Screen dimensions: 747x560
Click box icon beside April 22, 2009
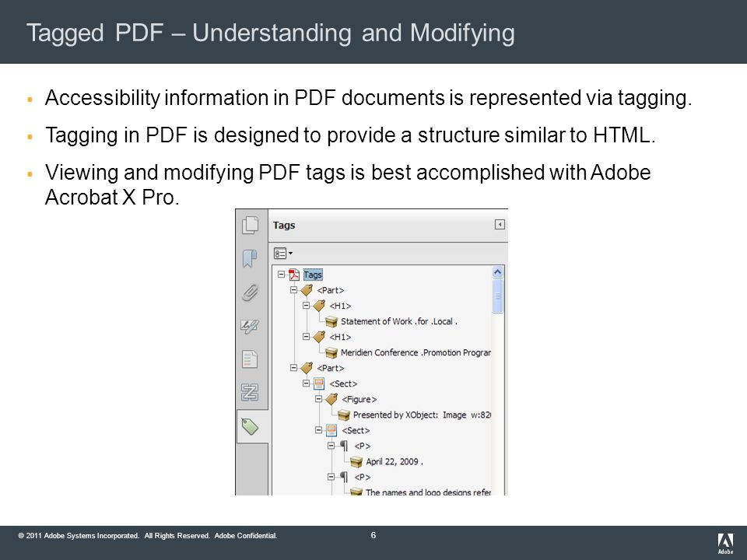click(x=356, y=462)
